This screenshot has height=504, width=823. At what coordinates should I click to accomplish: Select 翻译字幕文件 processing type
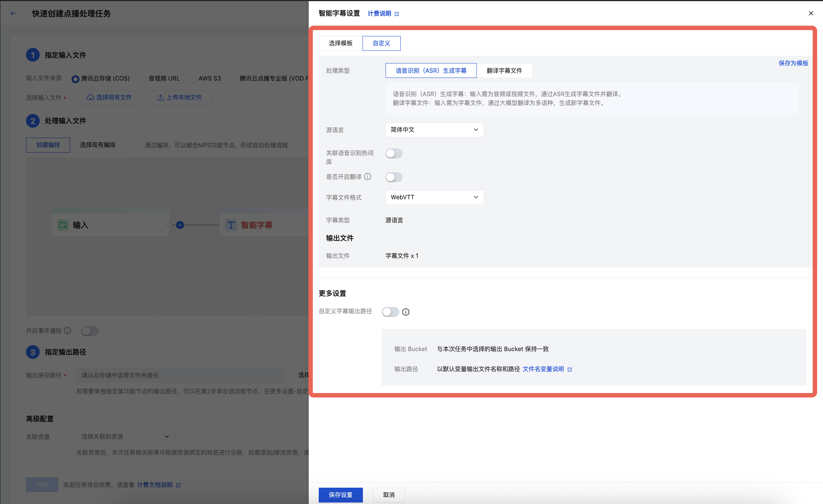pos(504,71)
